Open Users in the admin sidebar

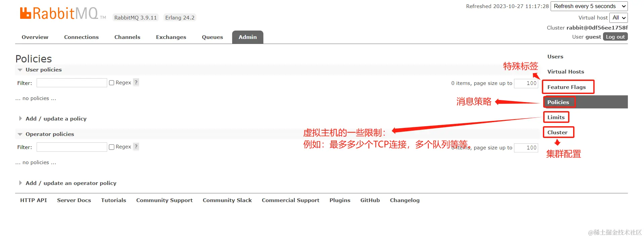click(555, 57)
